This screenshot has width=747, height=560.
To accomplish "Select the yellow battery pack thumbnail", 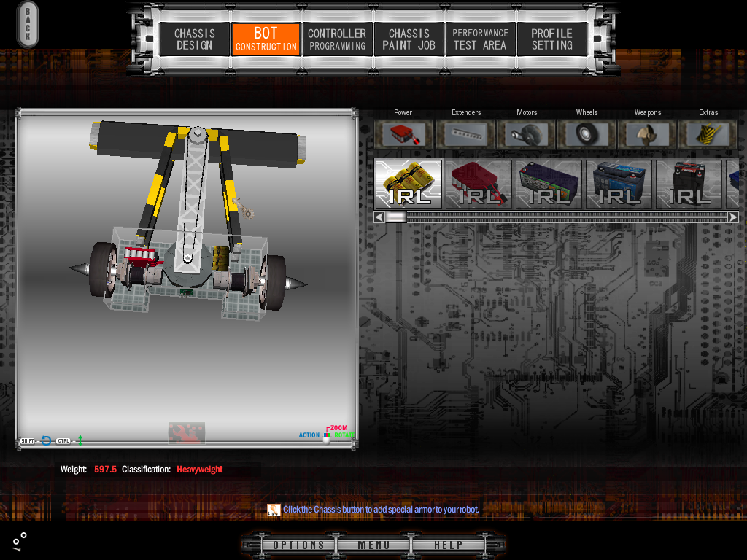I will [x=409, y=184].
